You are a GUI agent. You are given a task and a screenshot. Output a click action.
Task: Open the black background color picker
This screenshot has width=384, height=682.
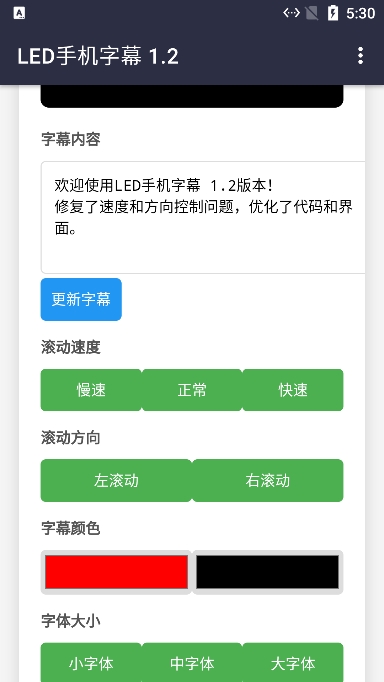click(x=267, y=572)
